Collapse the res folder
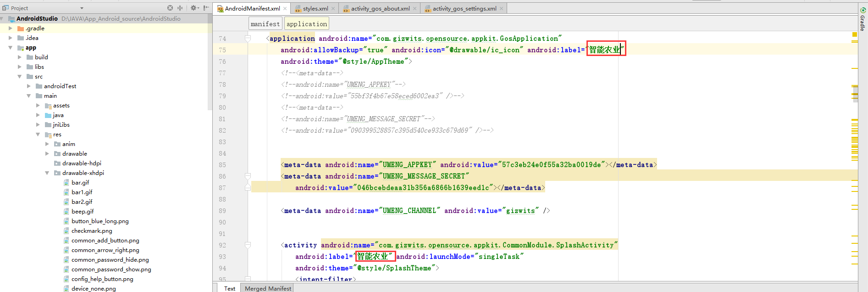The width and height of the screenshot is (868, 292). coord(38,135)
